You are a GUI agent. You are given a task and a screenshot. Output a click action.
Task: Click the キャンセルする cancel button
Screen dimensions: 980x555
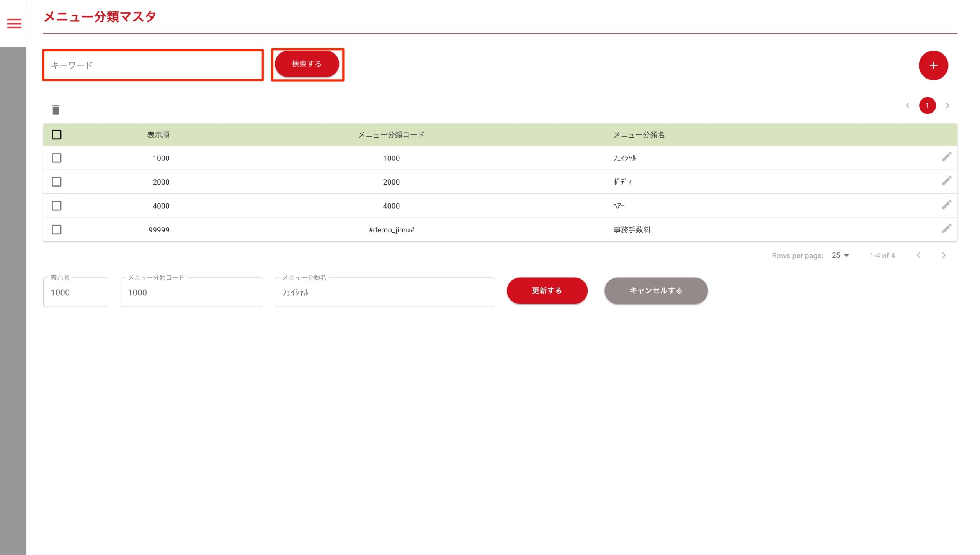pyautogui.click(x=656, y=291)
